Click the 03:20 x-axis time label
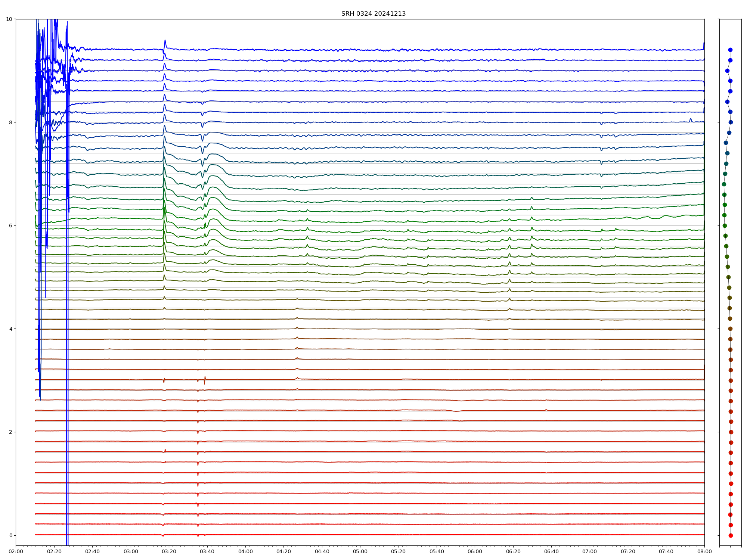747x560 pixels. pos(169,551)
